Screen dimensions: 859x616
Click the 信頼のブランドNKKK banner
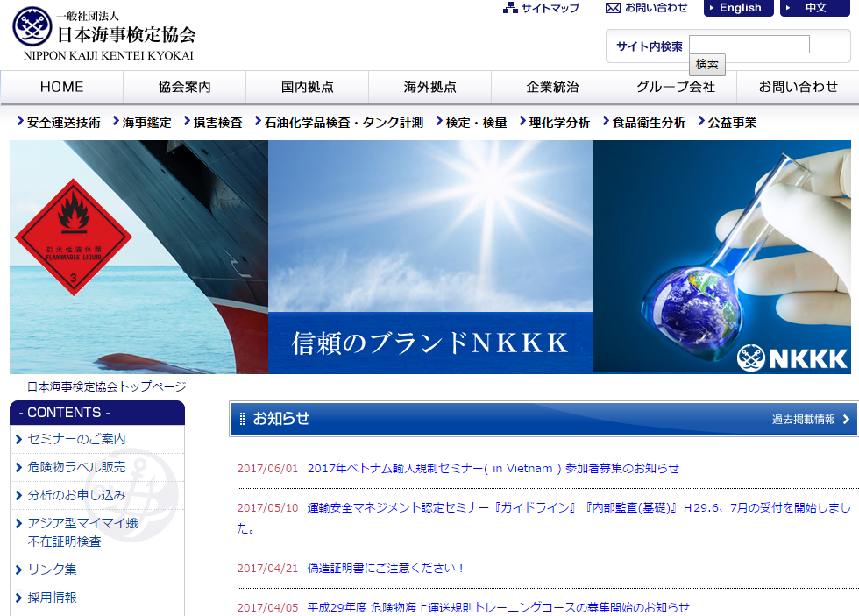430,343
